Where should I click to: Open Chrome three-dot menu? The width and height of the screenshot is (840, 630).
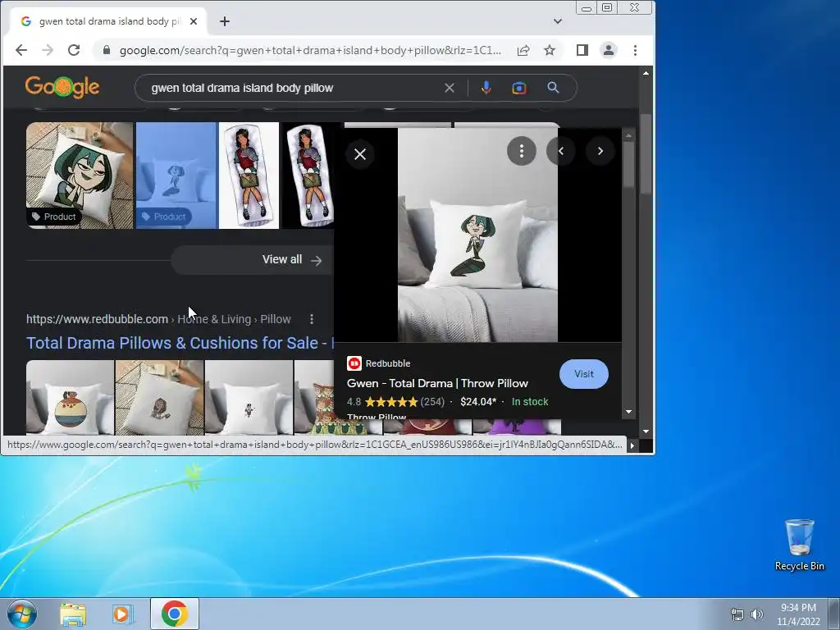[636, 50]
